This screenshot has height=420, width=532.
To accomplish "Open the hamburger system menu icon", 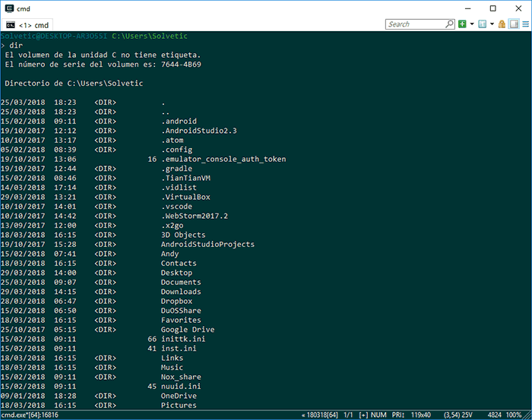I will [526, 24].
